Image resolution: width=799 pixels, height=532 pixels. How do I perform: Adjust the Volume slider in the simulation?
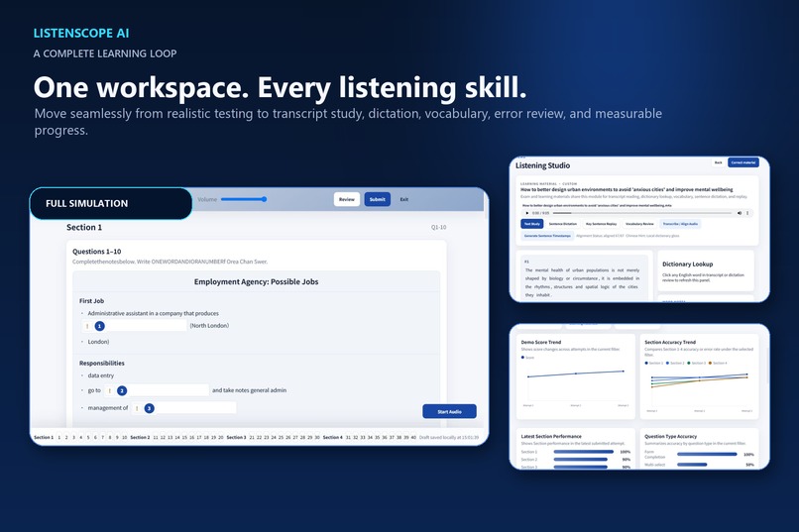tap(244, 199)
